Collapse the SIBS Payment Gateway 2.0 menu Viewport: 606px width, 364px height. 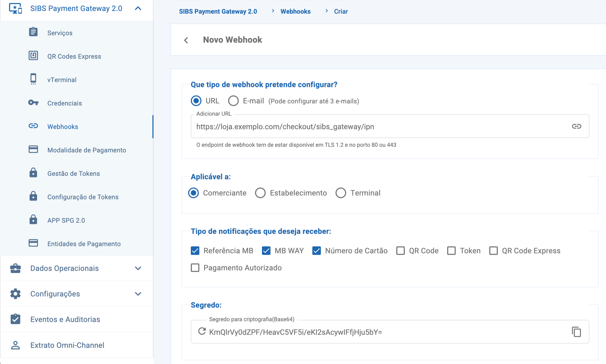click(138, 9)
